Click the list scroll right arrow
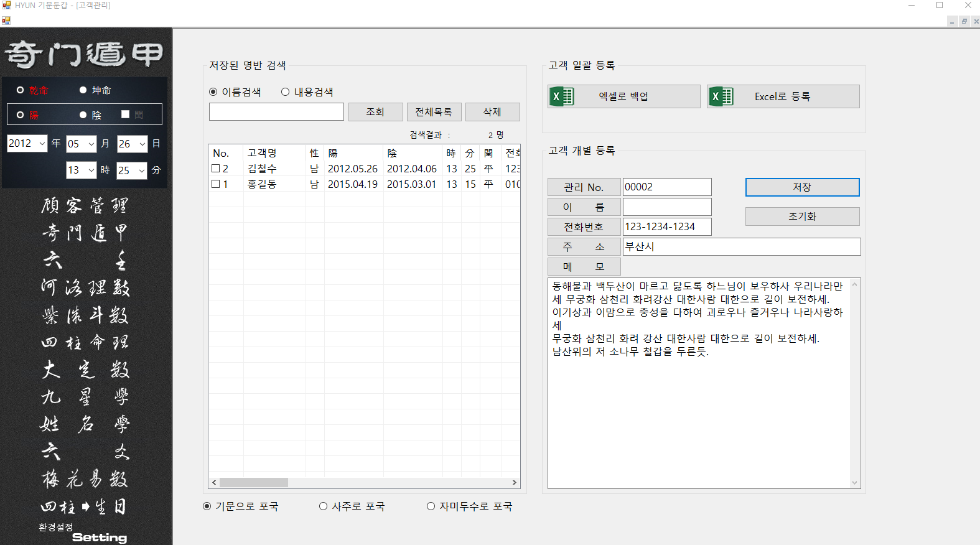 pyautogui.click(x=514, y=482)
